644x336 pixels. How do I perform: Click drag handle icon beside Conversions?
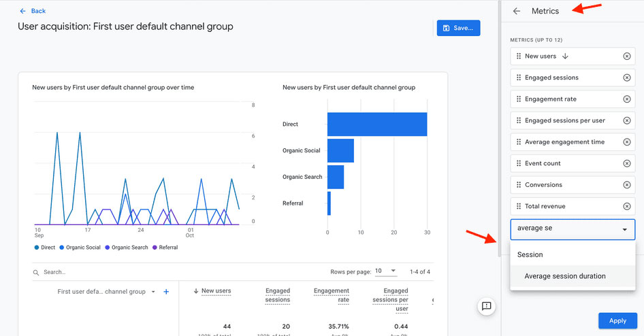point(519,185)
